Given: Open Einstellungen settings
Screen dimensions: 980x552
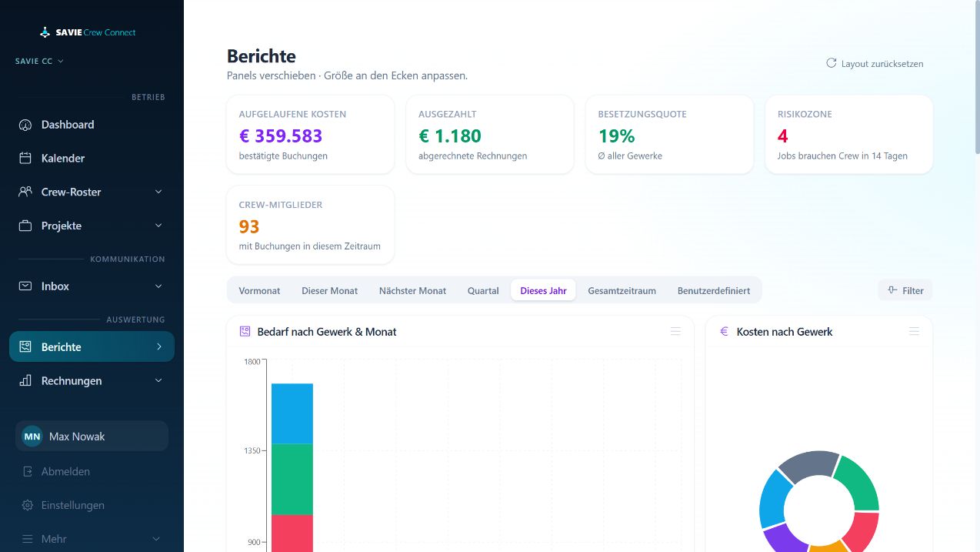Looking at the screenshot, I should 92,505.
